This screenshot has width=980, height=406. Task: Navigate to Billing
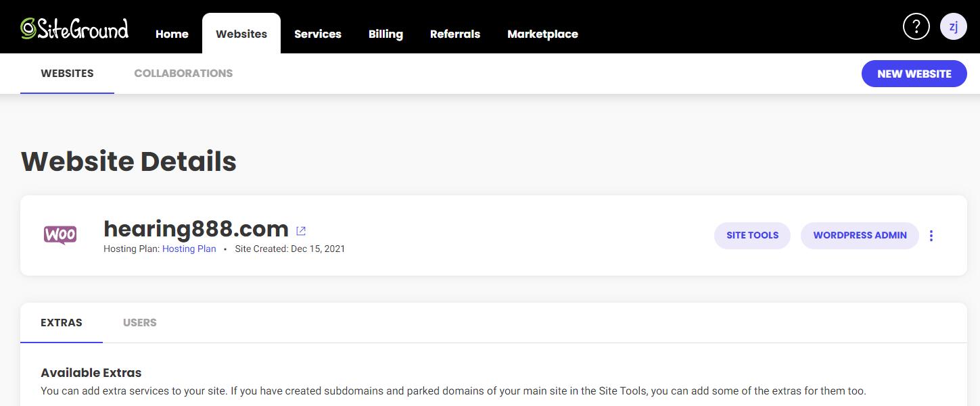(x=386, y=34)
